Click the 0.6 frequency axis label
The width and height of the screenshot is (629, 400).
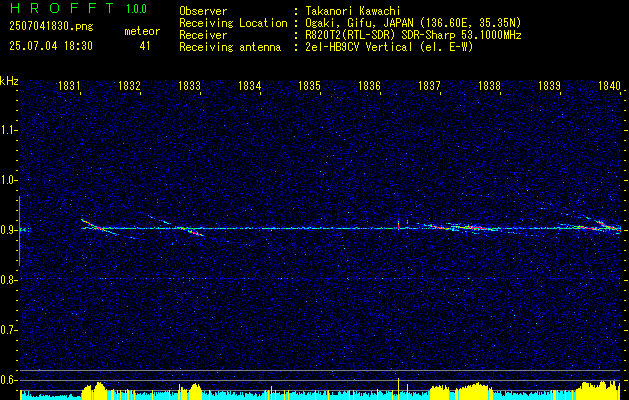(x=9, y=380)
